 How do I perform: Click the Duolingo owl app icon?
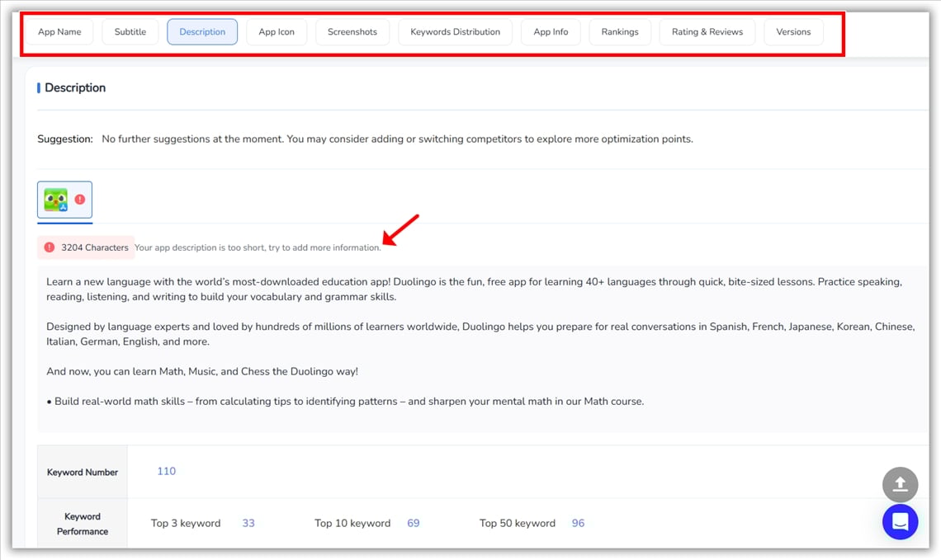56,200
